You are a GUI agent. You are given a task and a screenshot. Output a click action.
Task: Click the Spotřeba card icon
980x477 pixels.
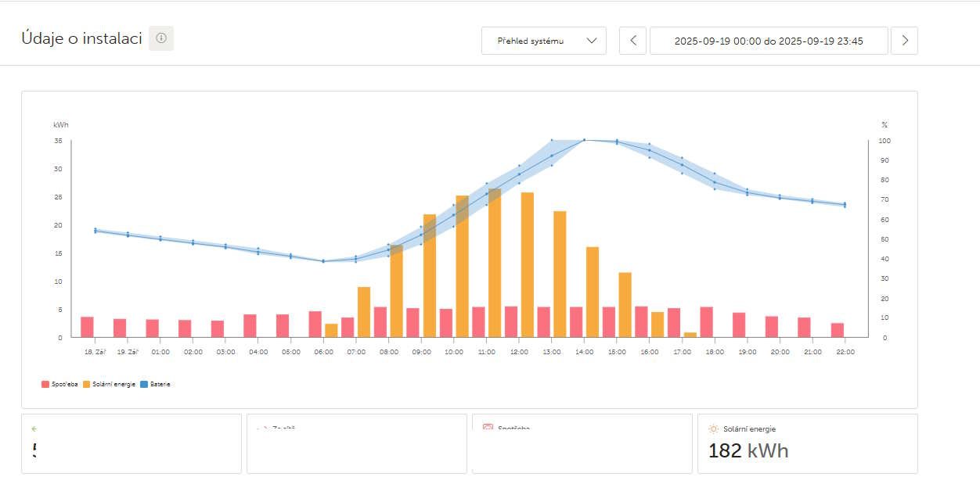click(488, 429)
